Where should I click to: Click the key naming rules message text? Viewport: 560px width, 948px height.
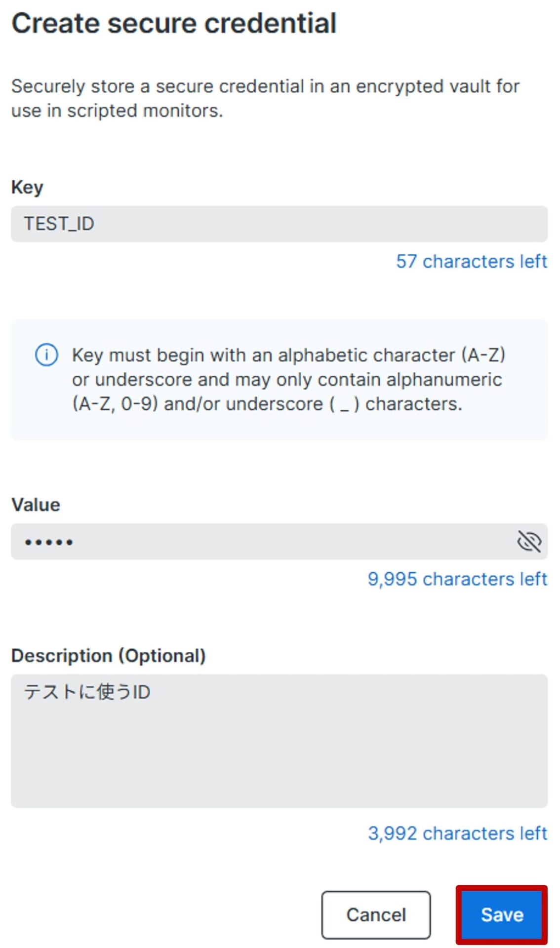tap(288, 379)
